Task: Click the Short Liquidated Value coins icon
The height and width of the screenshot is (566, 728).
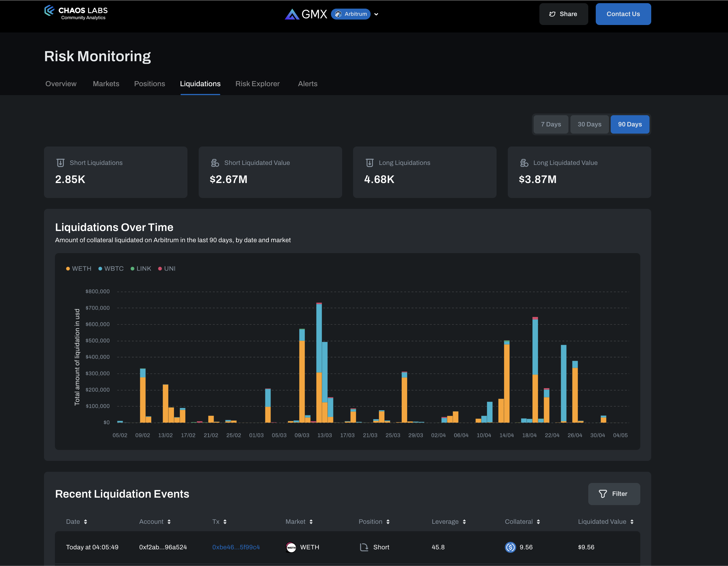Action: click(x=215, y=163)
